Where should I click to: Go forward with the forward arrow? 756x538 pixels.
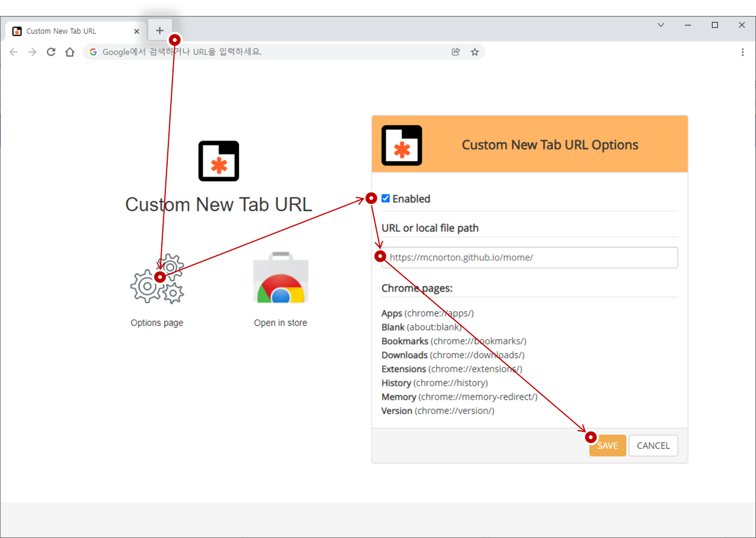[x=32, y=52]
